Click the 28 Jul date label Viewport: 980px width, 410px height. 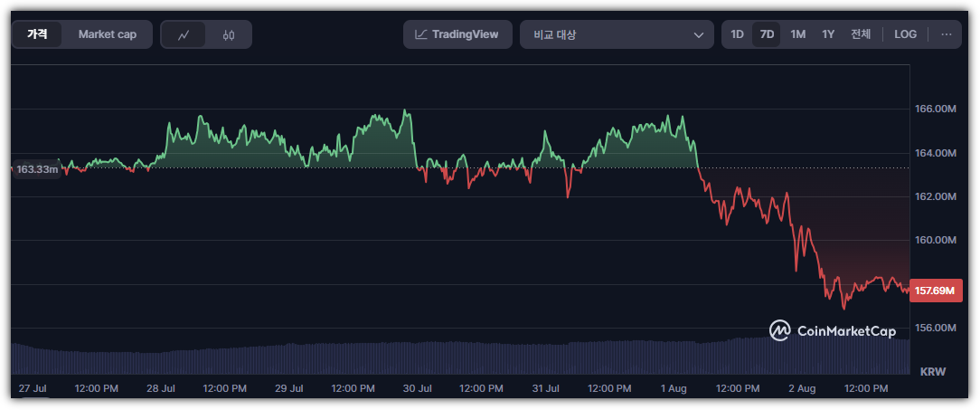coord(161,388)
